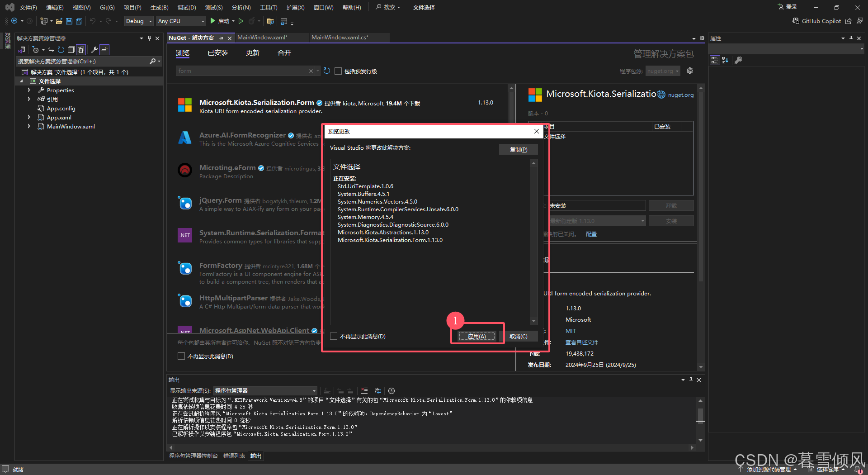Screen dimensions: 868x475
Task: Click the Clear All output icon
Action: (364, 391)
